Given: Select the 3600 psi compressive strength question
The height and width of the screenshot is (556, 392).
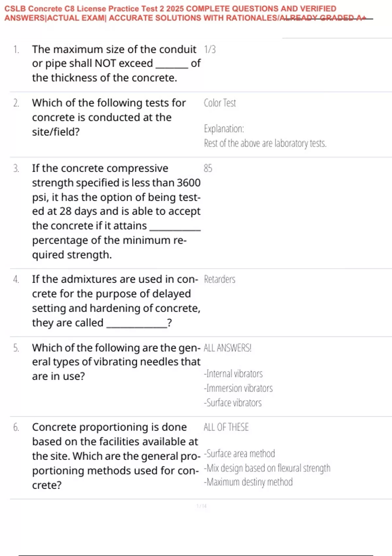Looking at the screenshot, I should (116, 211).
